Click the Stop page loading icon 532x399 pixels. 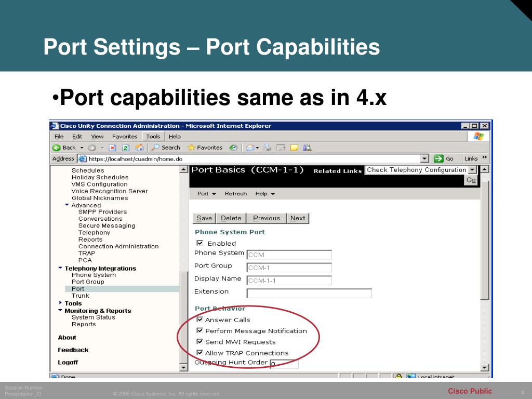click(112, 148)
